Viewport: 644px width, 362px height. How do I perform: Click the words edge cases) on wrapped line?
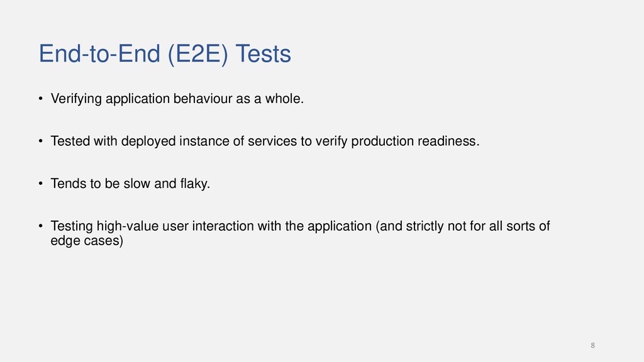(x=87, y=241)
